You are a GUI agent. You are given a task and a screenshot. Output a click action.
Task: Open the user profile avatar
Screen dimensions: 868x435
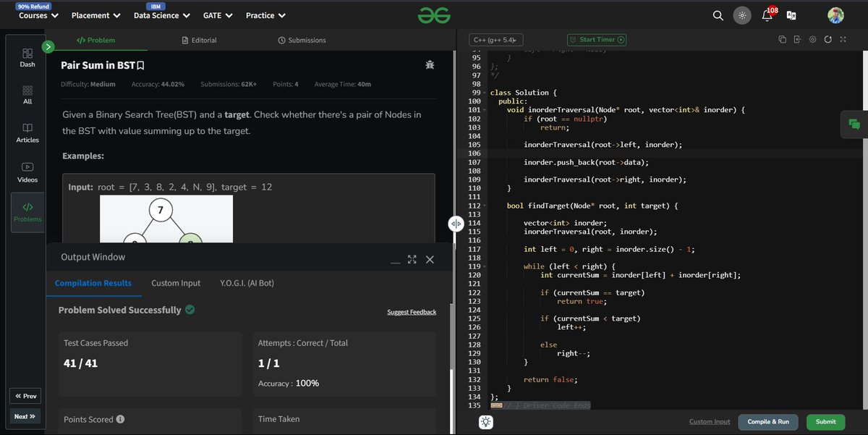point(835,15)
